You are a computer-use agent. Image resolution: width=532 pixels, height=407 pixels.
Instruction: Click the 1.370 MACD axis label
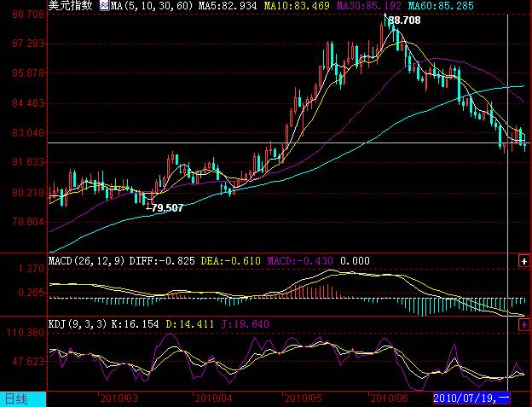tap(32, 269)
